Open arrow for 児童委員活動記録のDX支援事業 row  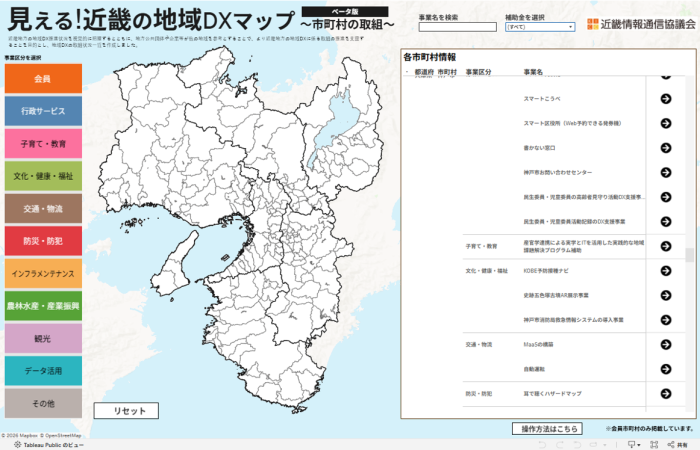pyautogui.click(x=666, y=221)
